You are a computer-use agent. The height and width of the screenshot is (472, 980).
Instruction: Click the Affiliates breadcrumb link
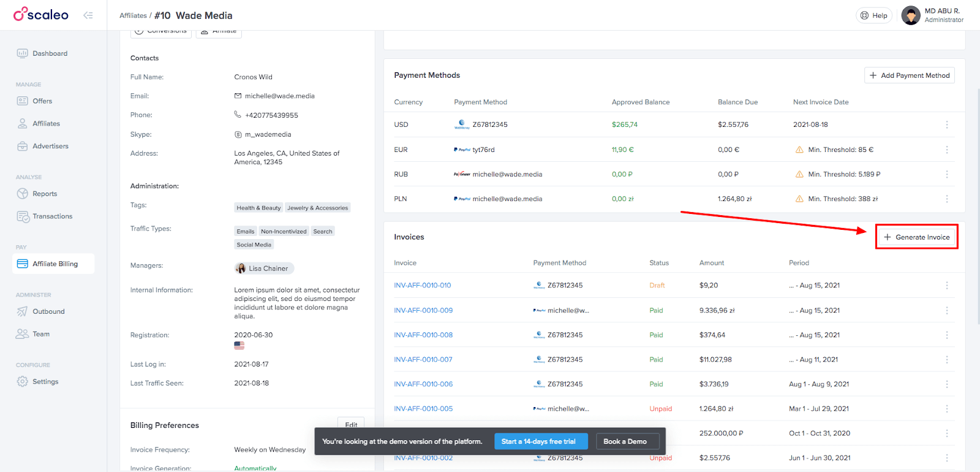click(x=133, y=16)
